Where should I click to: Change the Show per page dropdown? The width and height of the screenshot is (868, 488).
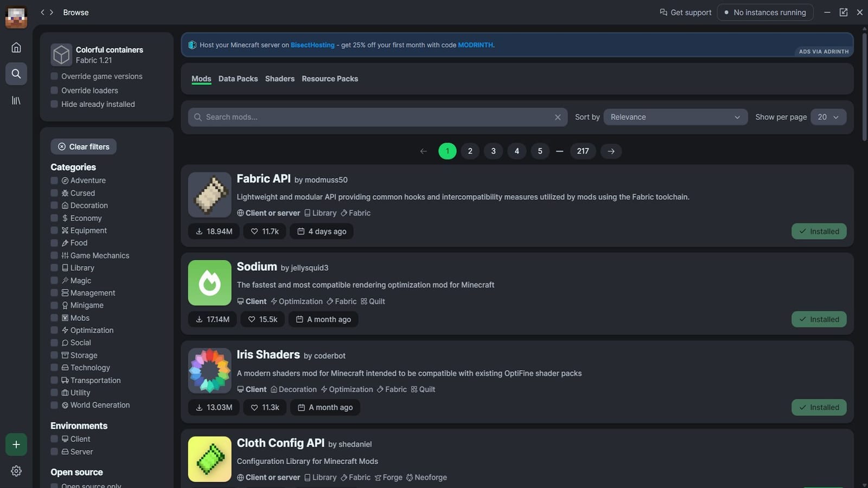[x=828, y=117]
